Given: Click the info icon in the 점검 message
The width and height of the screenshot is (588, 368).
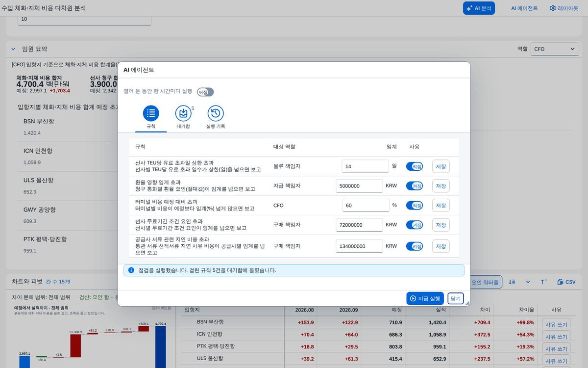Looking at the screenshot, I should (x=131, y=270).
